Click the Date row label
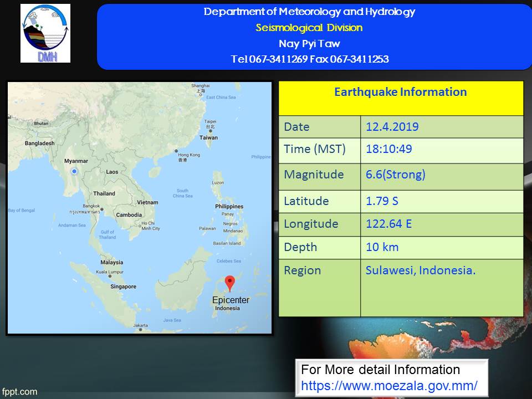The height and width of the screenshot is (399, 532). (x=296, y=127)
